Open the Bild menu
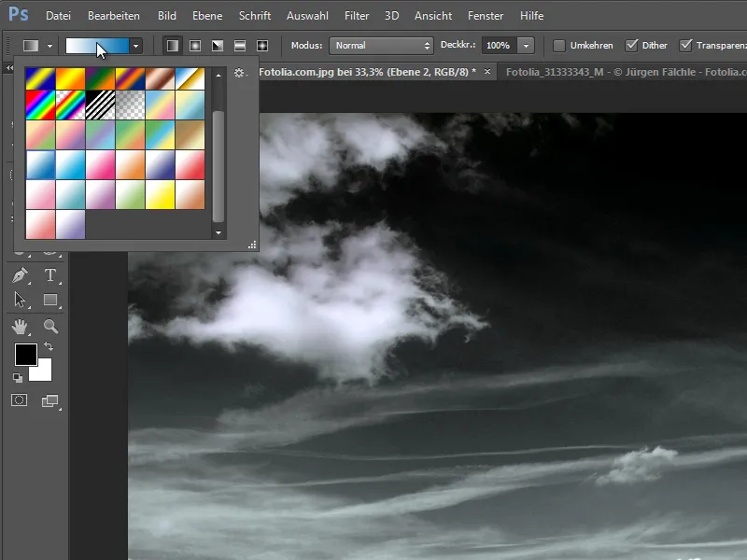 point(167,16)
